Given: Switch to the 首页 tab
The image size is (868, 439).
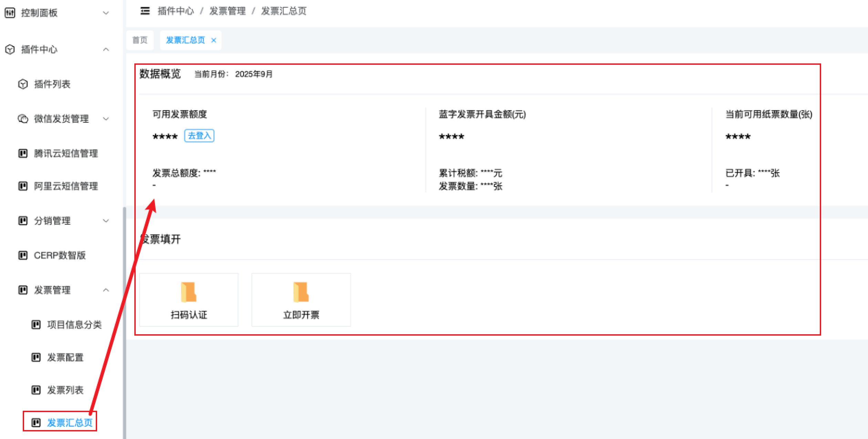Looking at the screenshot, I should pyautogui.click(x=140, y=40).
